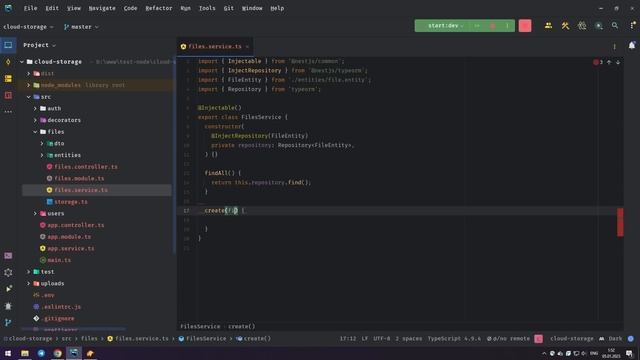Expand the auth folder

point(35,108)
